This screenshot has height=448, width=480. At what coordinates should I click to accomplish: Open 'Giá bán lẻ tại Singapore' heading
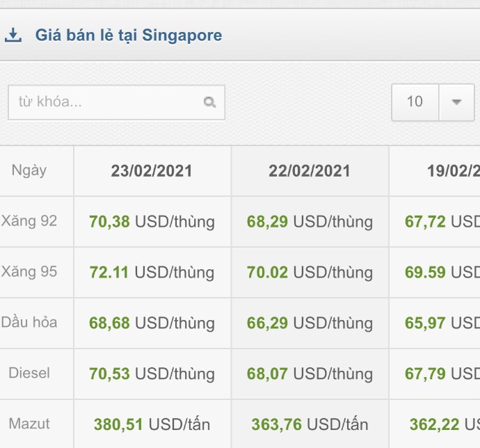[x=129, y=35]
